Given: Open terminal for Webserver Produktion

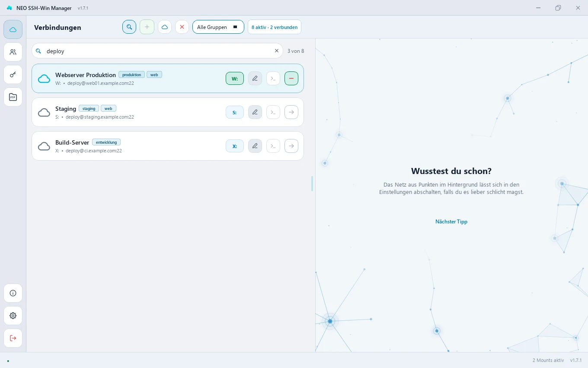Looking at the screenshot, I should [273, 78].
